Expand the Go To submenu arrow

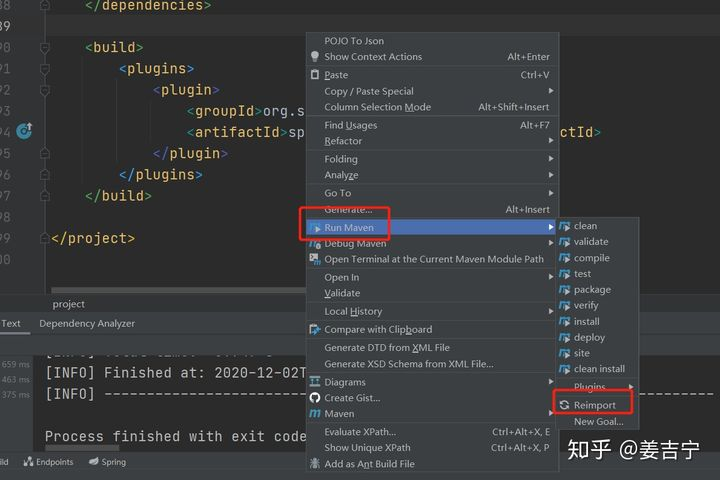click(x=551, y=193)
